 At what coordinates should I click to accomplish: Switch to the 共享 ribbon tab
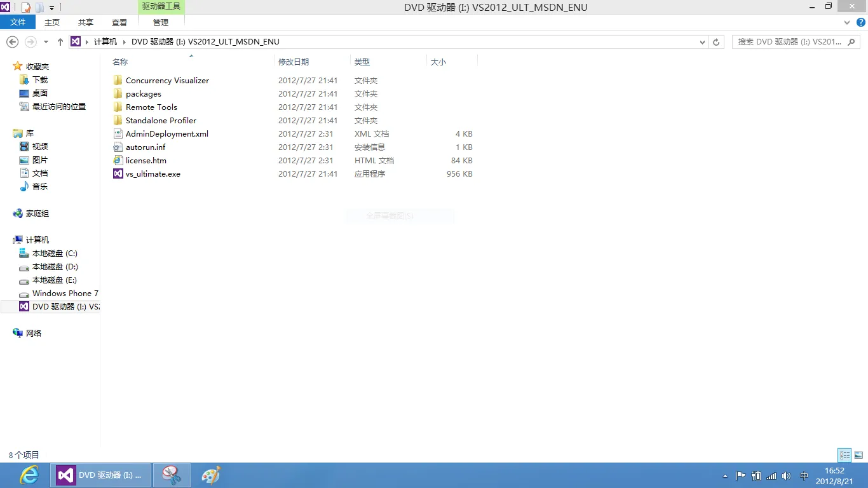[x=86, y=22]
